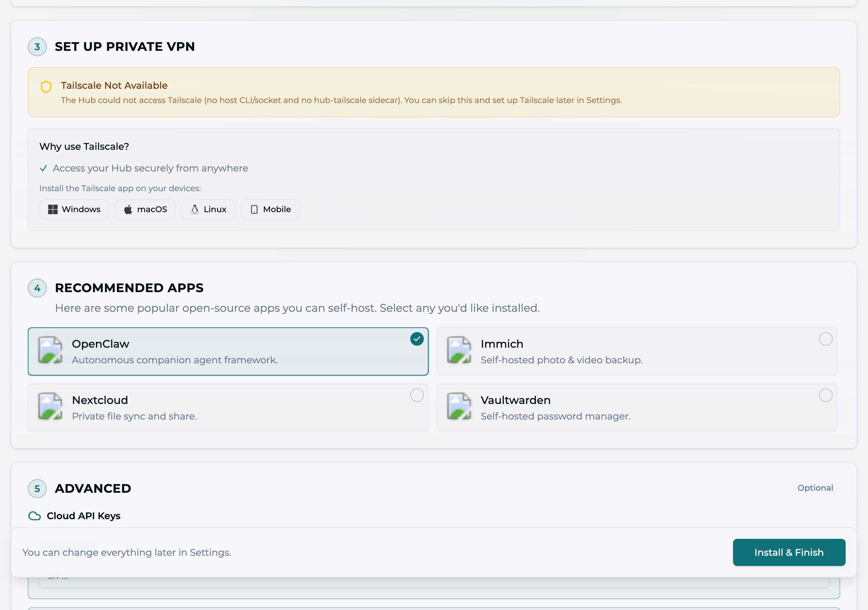Click the 'Cloud API Keys' label
The width and height of the screenshot is (868, 610).
[83, 516]
